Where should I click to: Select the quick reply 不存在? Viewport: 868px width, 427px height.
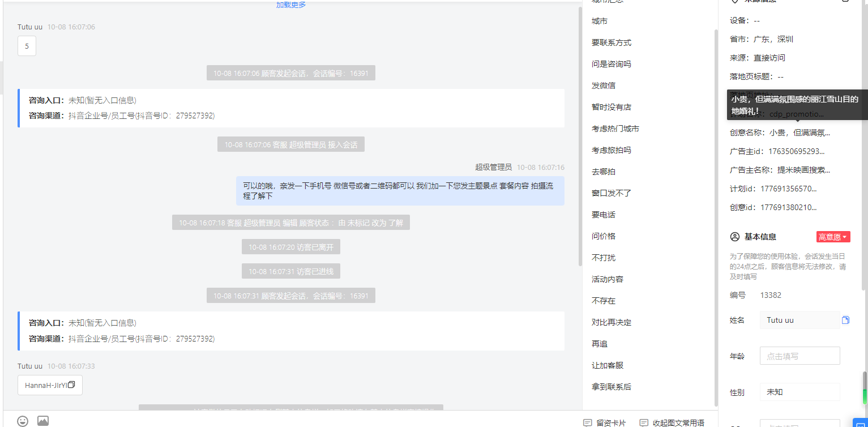(x=604, y=301)
